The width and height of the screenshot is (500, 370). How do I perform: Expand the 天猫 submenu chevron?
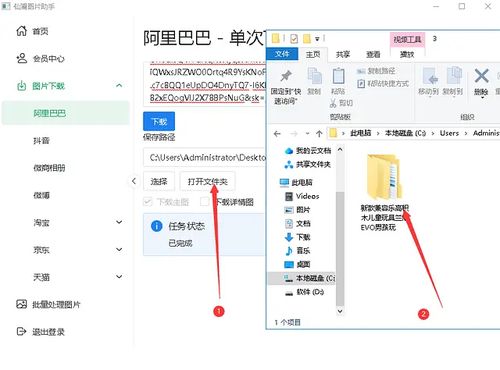pyautogui.click(x=119, y=277)
